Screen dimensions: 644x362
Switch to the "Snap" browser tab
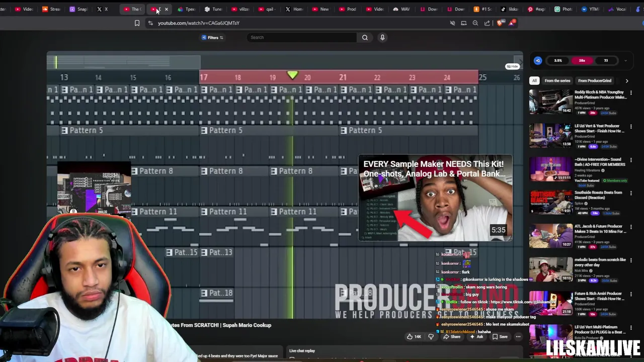78,9
